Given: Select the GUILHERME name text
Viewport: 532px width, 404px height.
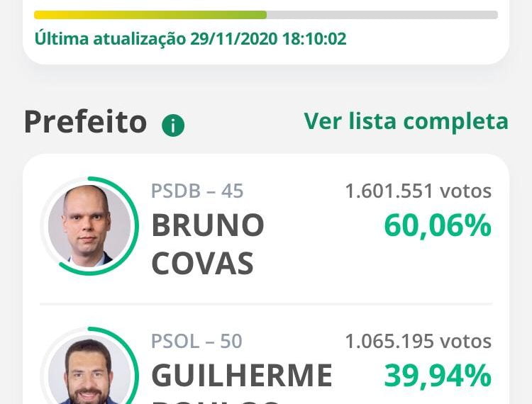Looking at the screenshot, I should [x=242, y=375].
